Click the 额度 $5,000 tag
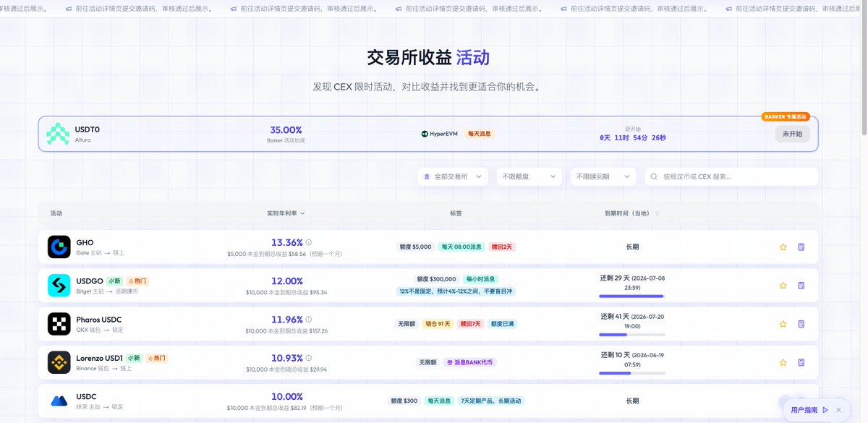The width and height of the screenshot is (868, 423). 415,247
